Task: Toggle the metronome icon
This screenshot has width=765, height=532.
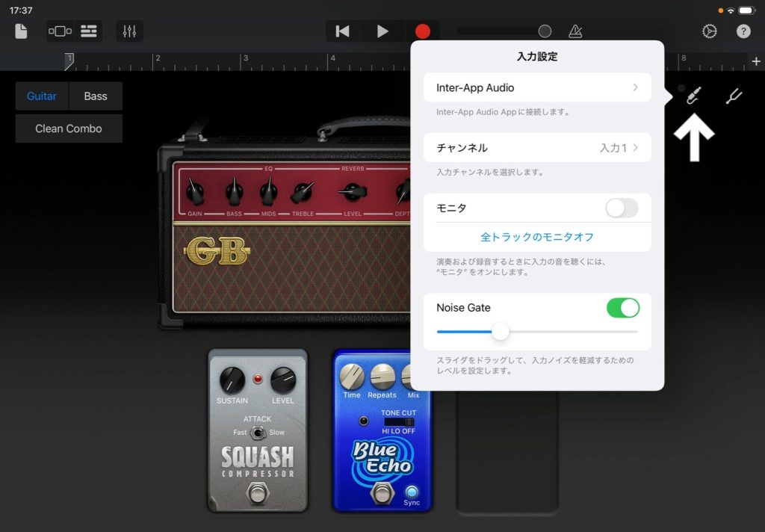Action: pyautogui.click(x=575, y=31)
